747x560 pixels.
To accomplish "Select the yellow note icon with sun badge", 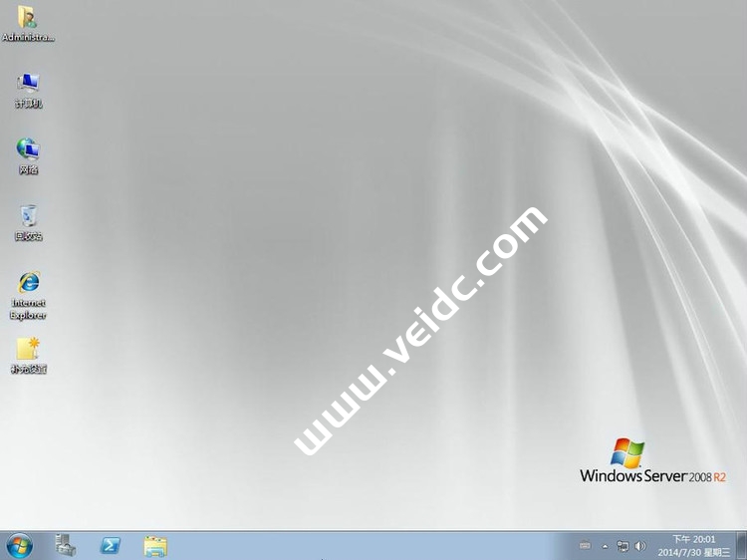I will [x=28, y=356].
